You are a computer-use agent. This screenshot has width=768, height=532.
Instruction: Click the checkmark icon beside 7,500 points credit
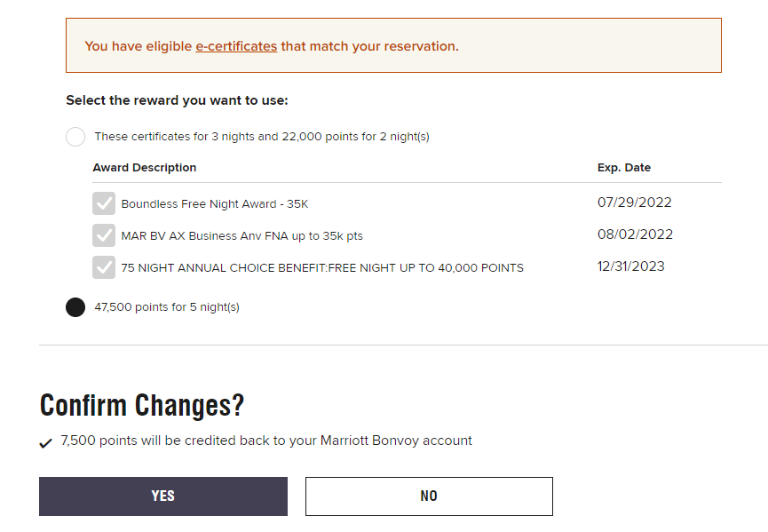45,443
